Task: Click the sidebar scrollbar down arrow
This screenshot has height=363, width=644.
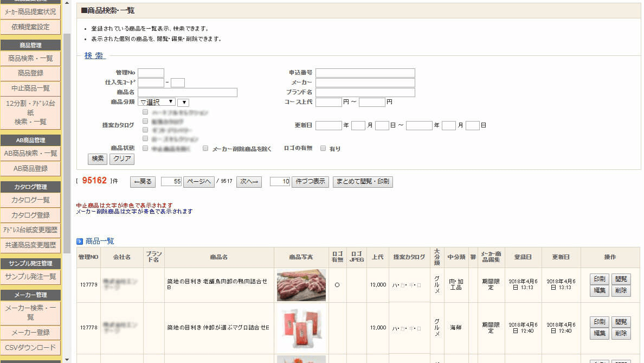Action: point(67,359)
